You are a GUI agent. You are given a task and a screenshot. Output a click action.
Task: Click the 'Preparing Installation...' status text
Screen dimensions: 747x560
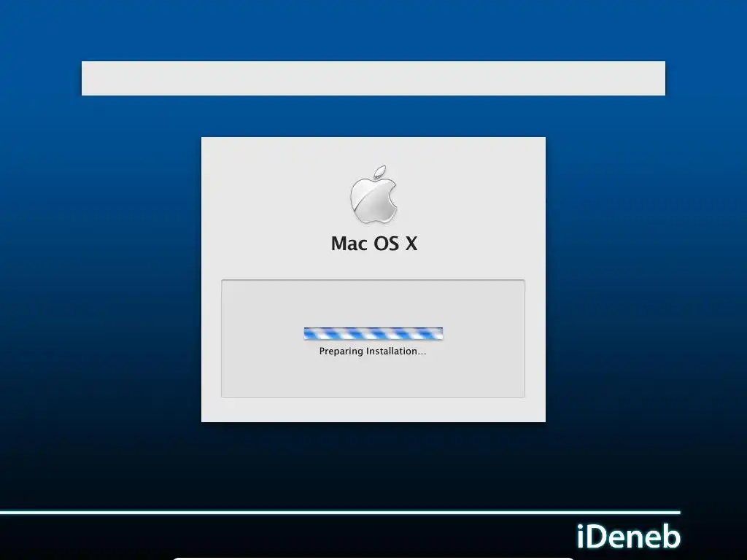point(373,351)
